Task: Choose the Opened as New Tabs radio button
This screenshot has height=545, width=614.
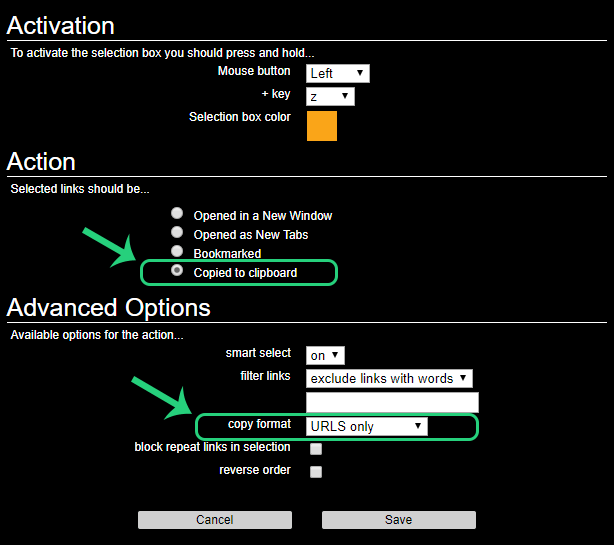Action: pyautogui.click(x=177, y=233)
